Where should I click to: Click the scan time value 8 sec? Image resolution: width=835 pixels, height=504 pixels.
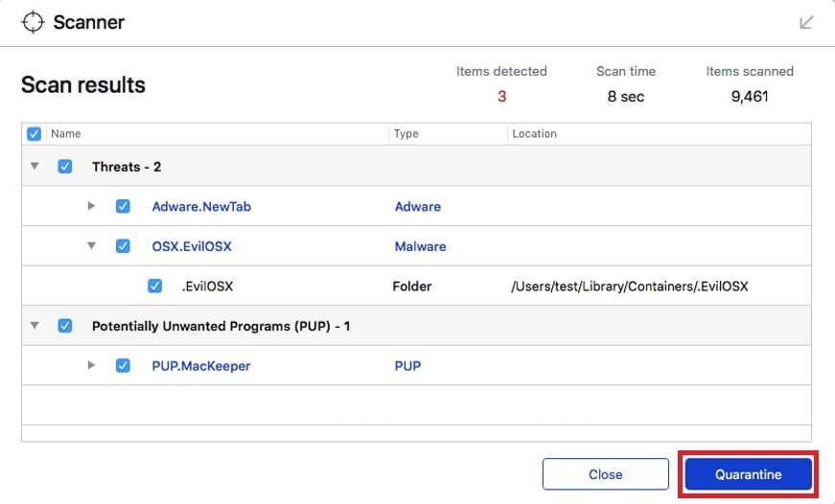626,97
